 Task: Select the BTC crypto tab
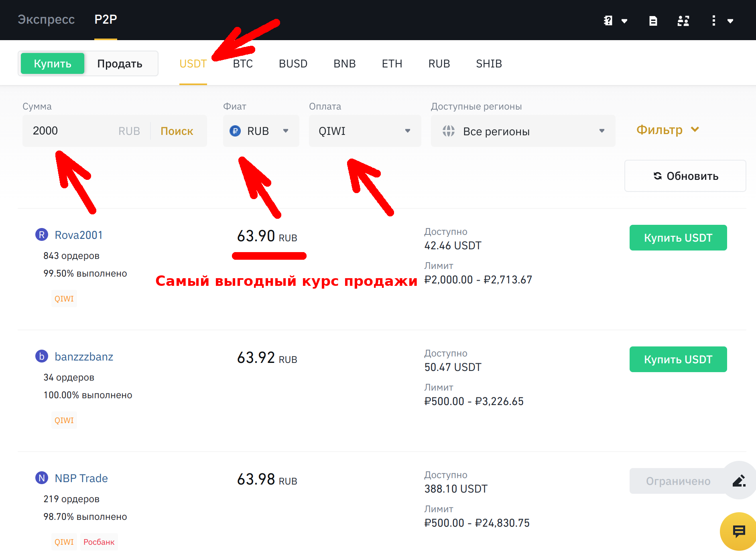coord(243,63)
